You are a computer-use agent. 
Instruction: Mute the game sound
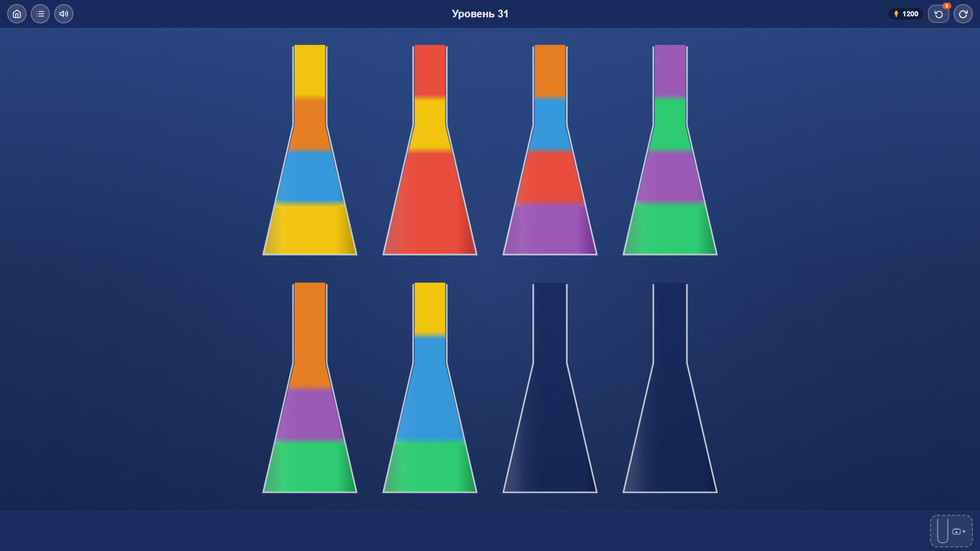pyautogui.click(x=64, y=14)
